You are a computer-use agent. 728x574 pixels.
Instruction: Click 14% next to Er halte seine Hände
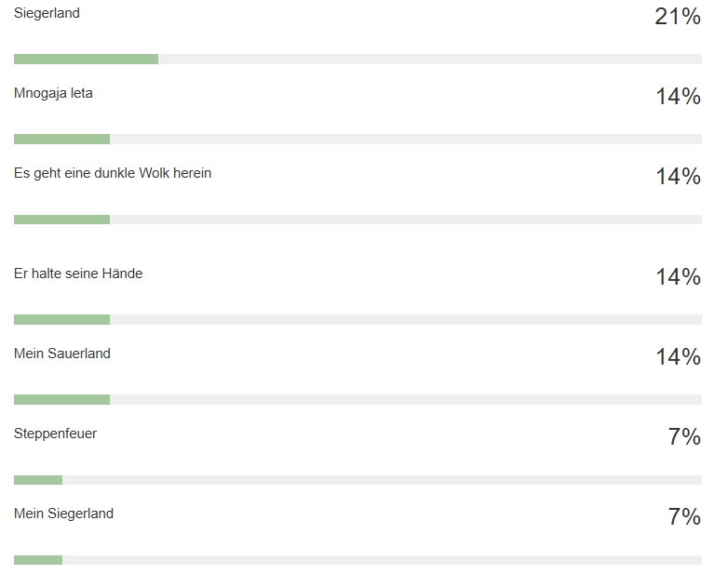pos(678,276)
